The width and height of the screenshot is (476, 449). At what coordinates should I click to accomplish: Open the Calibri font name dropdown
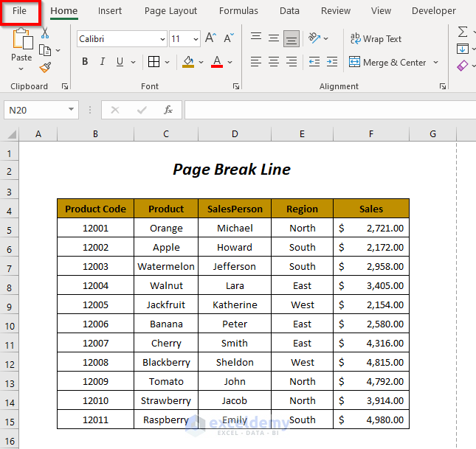pos(162,39)
